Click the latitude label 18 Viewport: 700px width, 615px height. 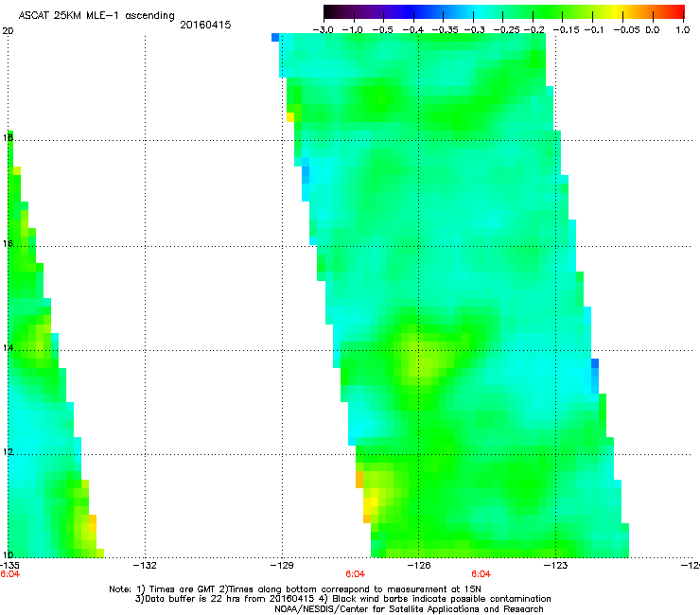pyautogui.click(x=8, y=137)
